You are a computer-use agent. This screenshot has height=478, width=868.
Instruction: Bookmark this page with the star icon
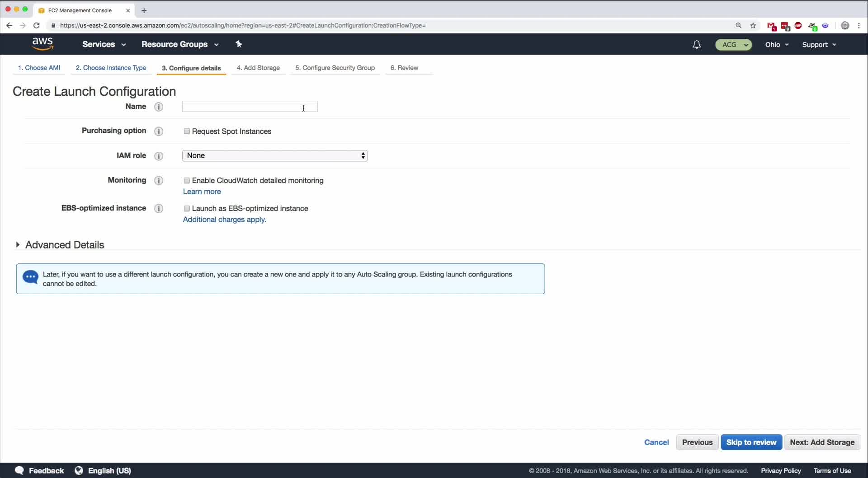pos(753,25)
